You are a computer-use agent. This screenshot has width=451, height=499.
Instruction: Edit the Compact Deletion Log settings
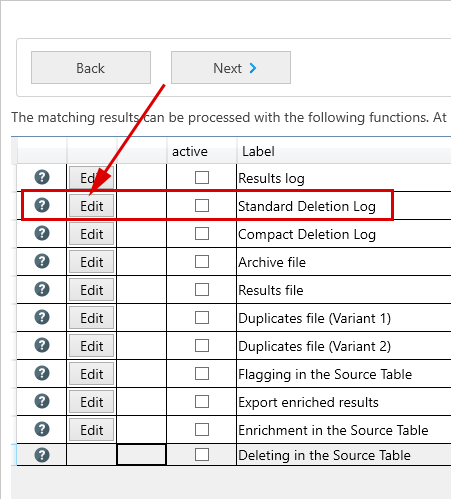[x=92, y=234]
